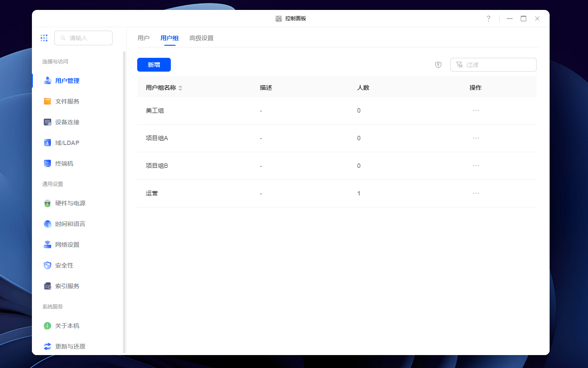
Task: Click the 控制面板 title bar icon
Action: (279, 19)
